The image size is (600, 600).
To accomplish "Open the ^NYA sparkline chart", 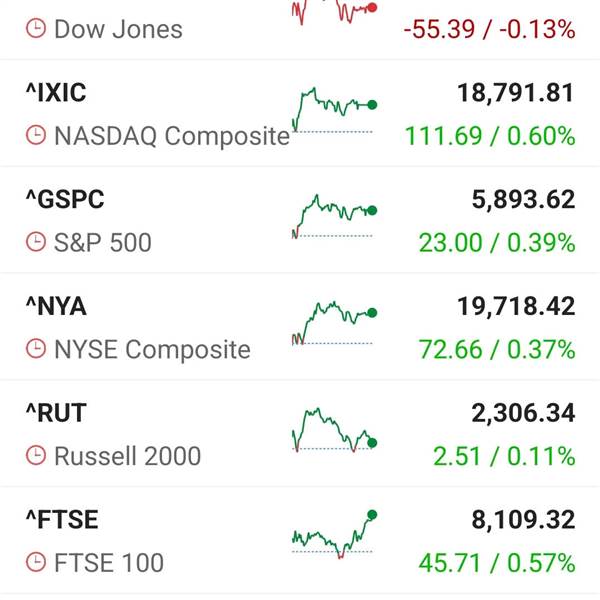I will 334,323.
